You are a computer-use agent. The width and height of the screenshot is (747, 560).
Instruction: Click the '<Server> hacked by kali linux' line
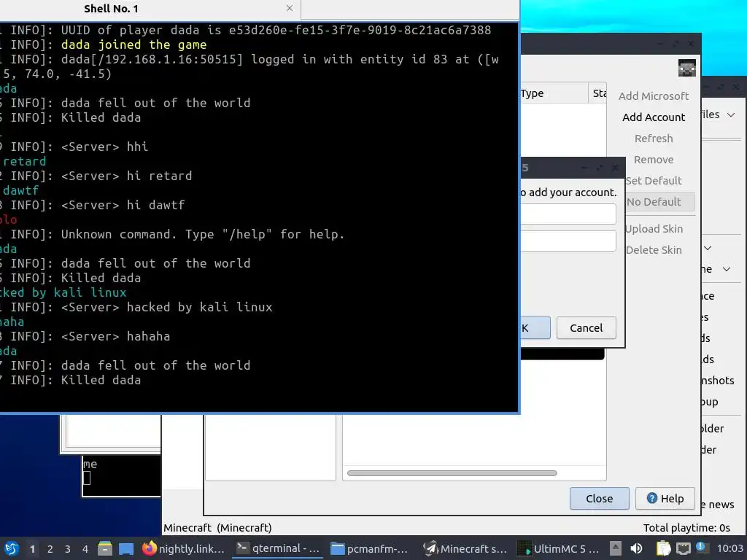pos(167,307)
